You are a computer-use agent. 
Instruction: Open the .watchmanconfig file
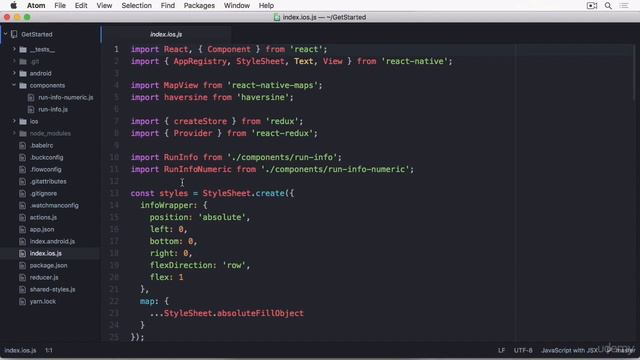click(x=54, y=205)
